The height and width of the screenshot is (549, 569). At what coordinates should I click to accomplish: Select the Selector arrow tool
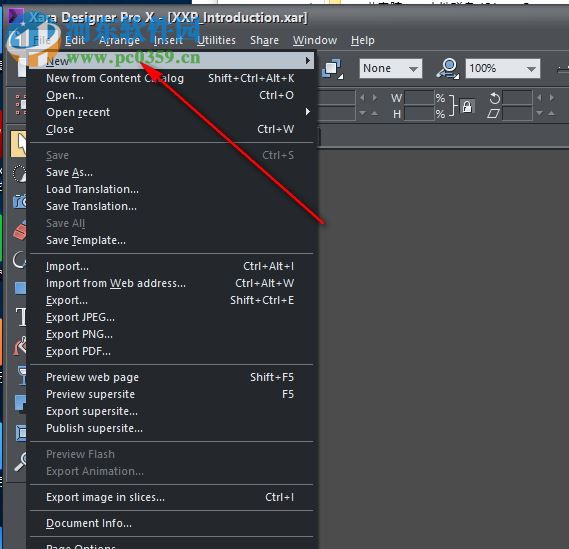point(19,144)
